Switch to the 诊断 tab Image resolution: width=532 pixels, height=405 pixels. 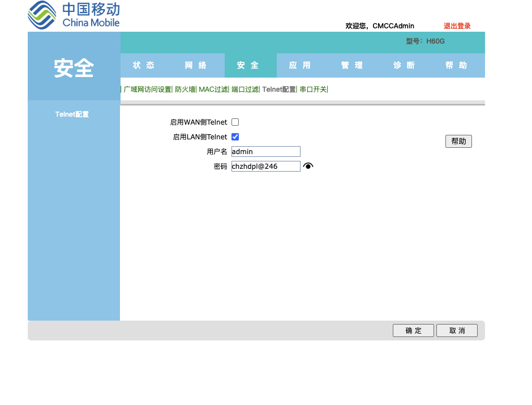pos(404,65)
